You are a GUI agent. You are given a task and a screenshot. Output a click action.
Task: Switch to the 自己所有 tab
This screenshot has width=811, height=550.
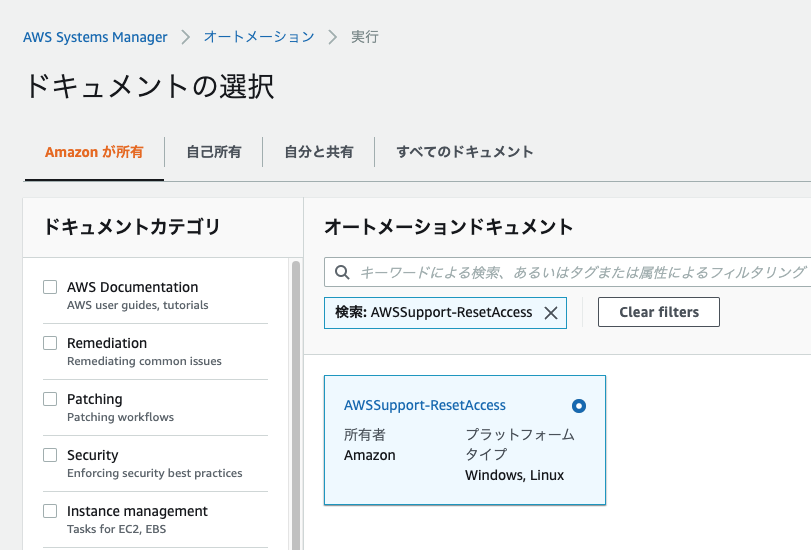coord(214,152)
